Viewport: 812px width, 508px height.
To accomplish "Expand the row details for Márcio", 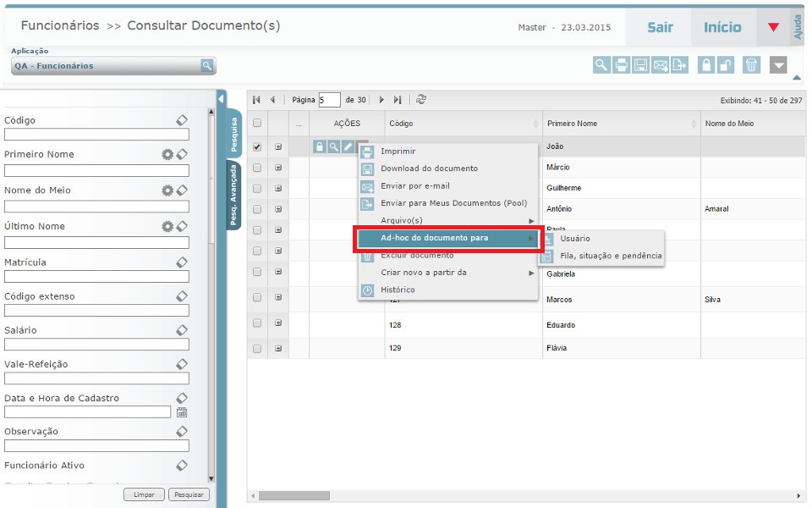I will (278, 168).
